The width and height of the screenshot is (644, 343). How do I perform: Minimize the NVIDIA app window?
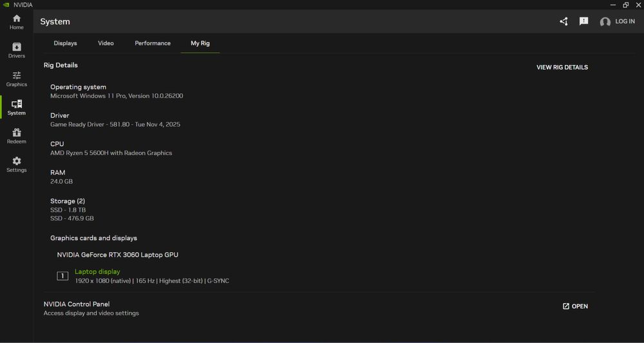[x=613, y=5]
